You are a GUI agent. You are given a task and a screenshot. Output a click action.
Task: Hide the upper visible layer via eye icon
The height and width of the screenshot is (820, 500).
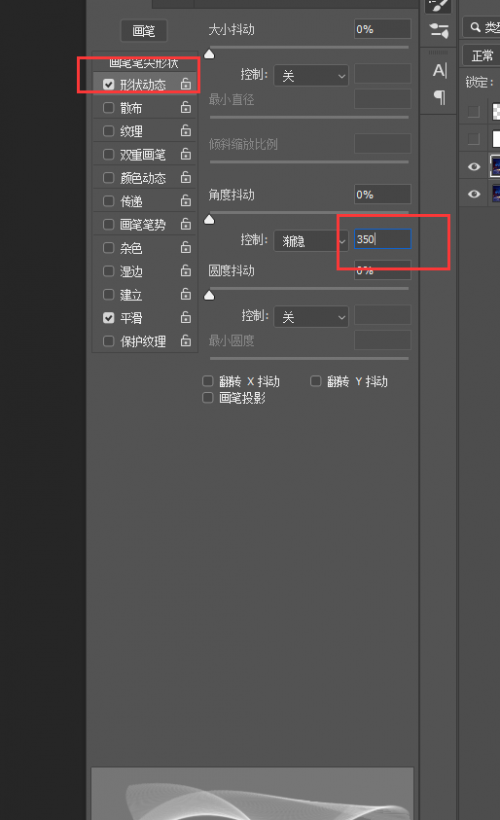click(x=474, y=167)
